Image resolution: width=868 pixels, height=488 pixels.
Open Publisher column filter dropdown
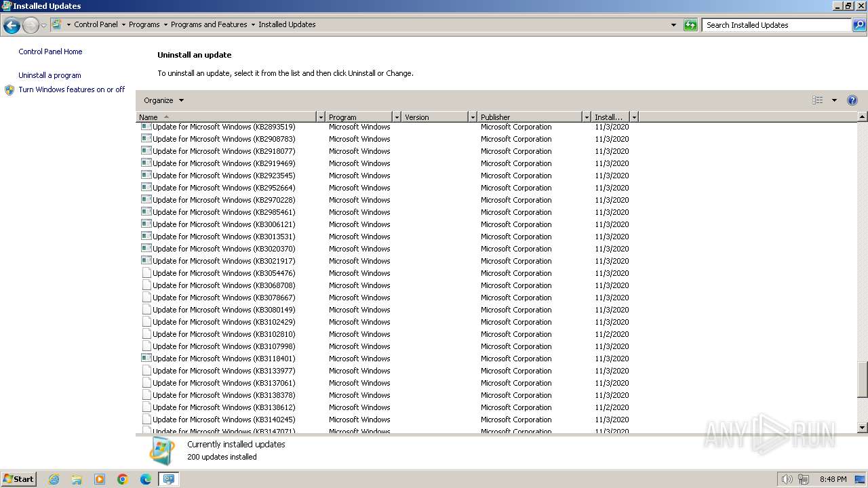pos(587,117)
